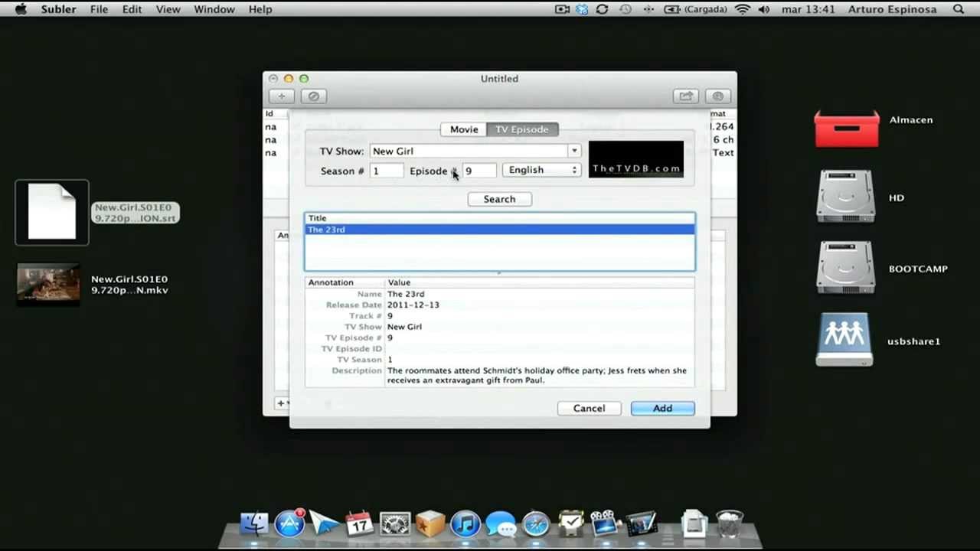Open the paper-plane mail app in Dock
This screenshot has height=551, width=980.
click(325, 524)
